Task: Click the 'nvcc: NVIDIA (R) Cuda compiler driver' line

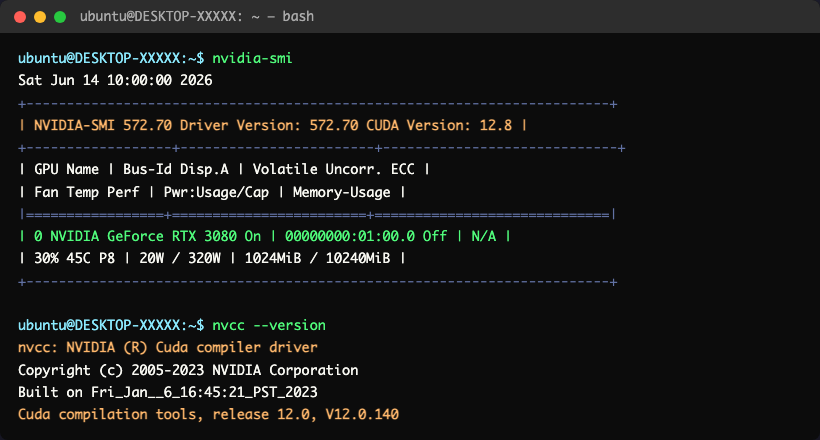Action: [x=168, y=347]
